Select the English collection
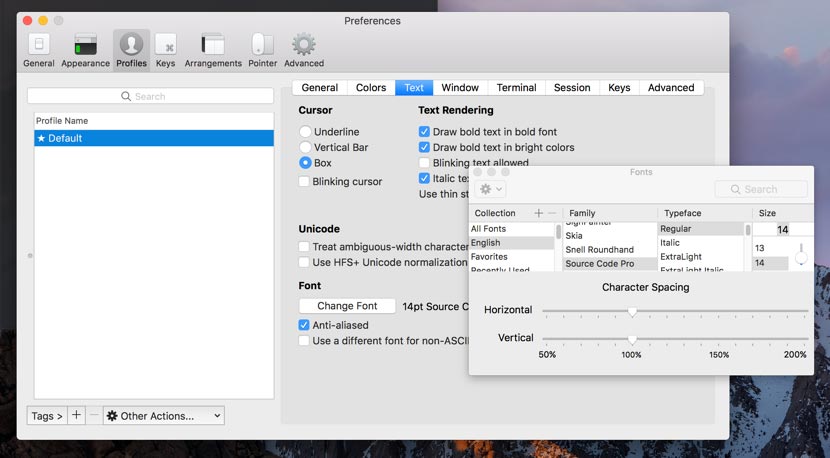Viewport: 830px width, 458px height. coord(511,243)
